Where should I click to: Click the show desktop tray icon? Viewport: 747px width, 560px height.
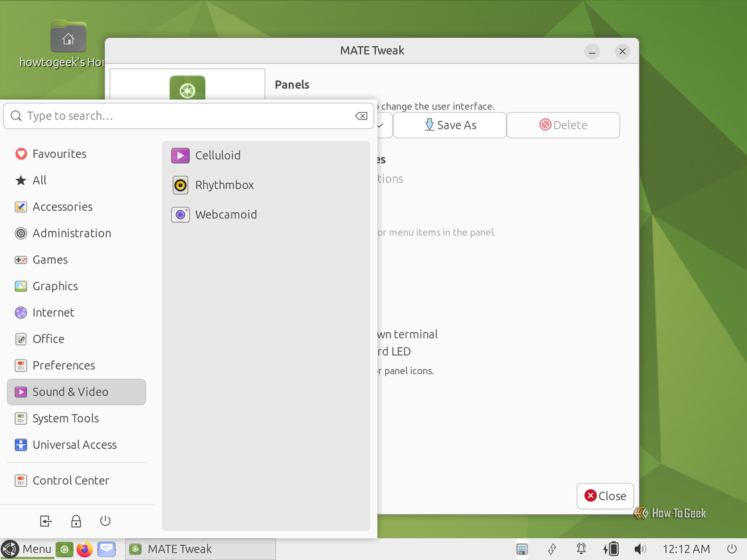click(x=522, y=549)
